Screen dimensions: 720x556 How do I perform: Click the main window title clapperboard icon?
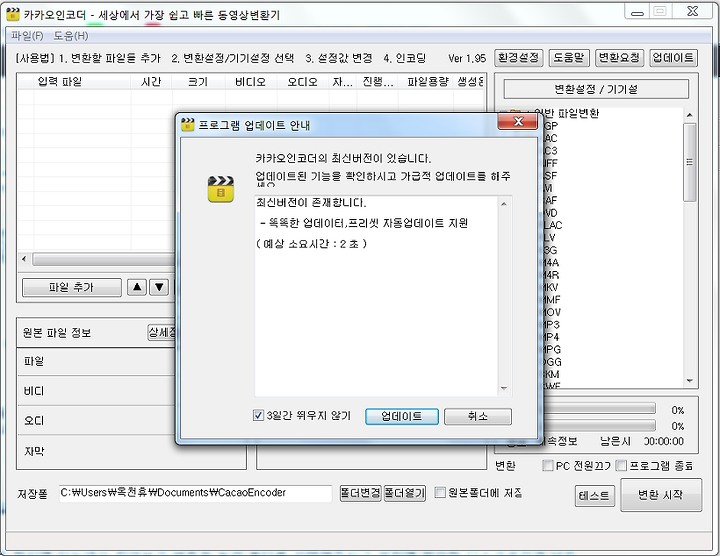point(13,14)
